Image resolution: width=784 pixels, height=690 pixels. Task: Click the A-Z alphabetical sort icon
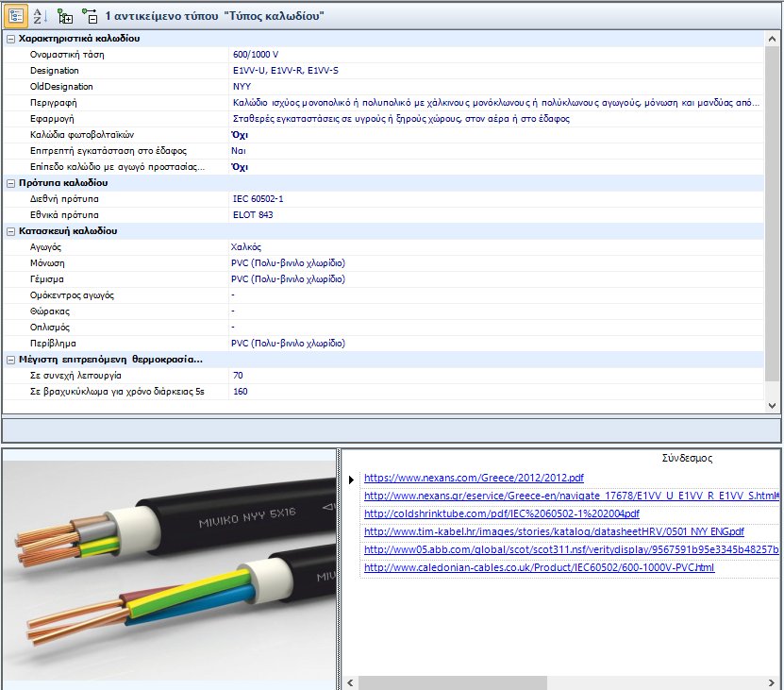point(41,15)
